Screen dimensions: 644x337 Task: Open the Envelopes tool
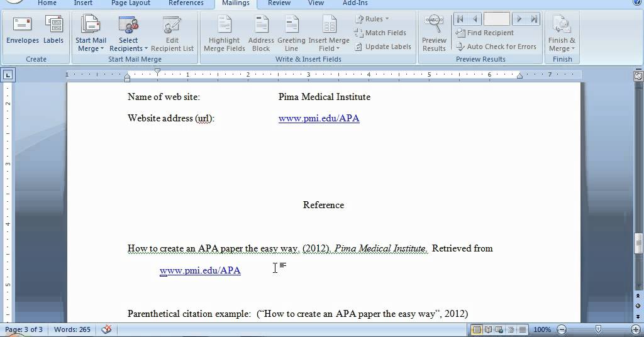23,30
